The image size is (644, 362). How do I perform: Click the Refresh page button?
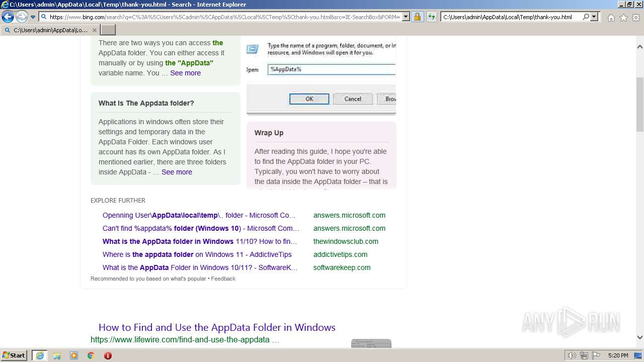pyautogui.click(x=431, y=17)
